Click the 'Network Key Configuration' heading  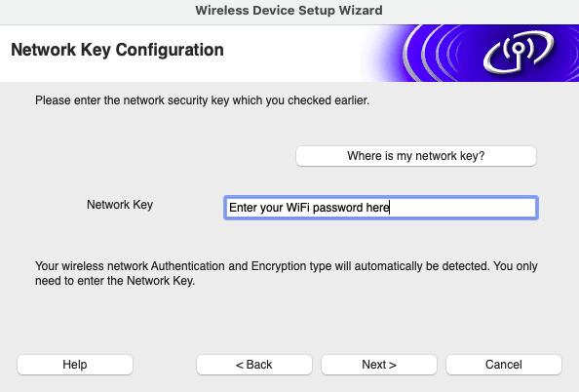click(117, 50)
